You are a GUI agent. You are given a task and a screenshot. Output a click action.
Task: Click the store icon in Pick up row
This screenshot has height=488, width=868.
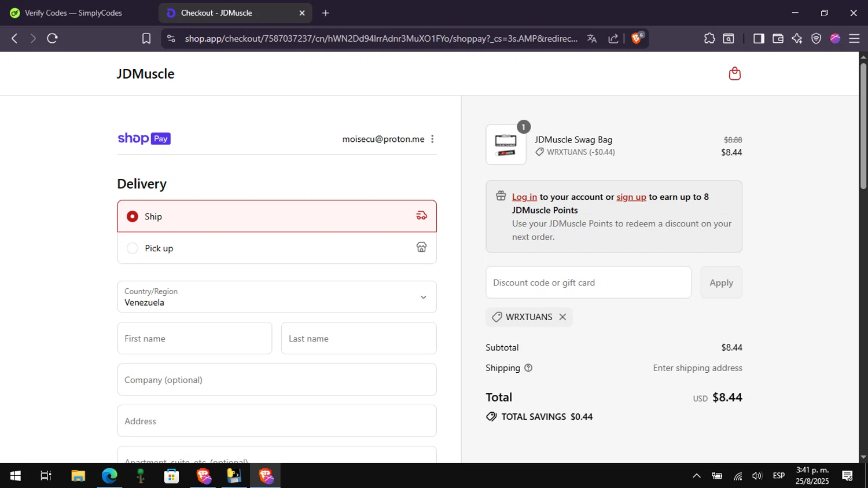click(x=421, y=247)
